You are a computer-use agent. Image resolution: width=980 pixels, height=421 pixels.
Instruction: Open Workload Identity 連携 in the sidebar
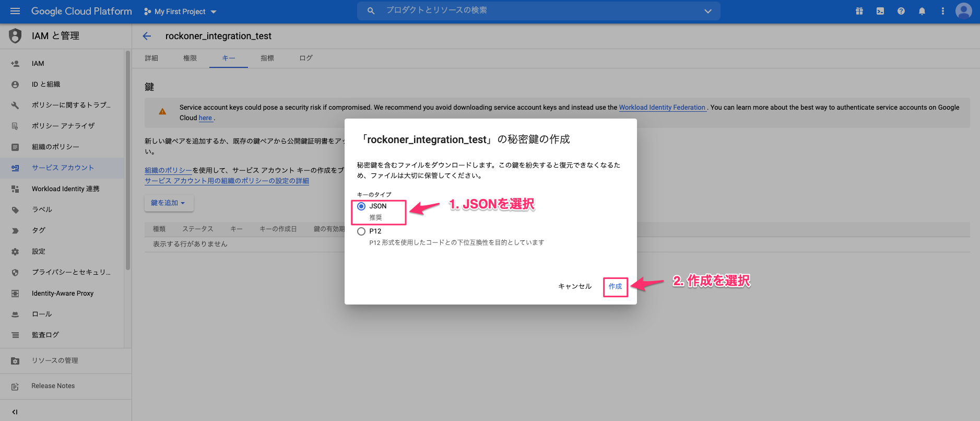[62, 189]
